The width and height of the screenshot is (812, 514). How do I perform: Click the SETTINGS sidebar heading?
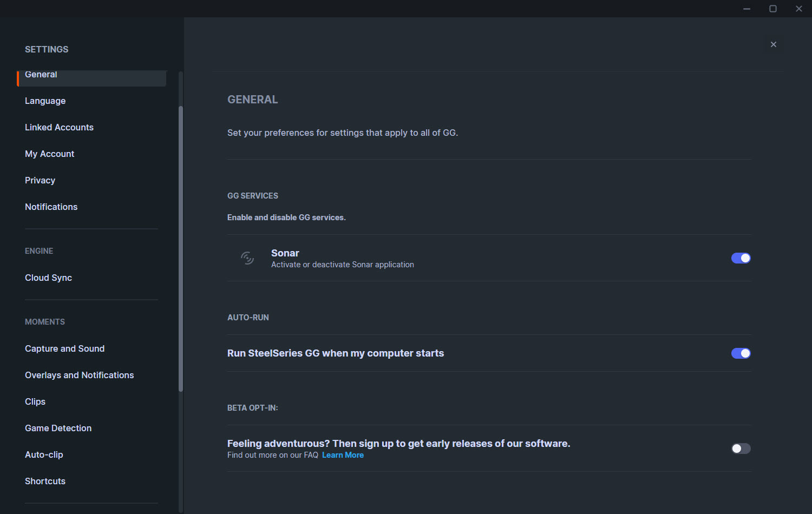[x=47, y=49]
